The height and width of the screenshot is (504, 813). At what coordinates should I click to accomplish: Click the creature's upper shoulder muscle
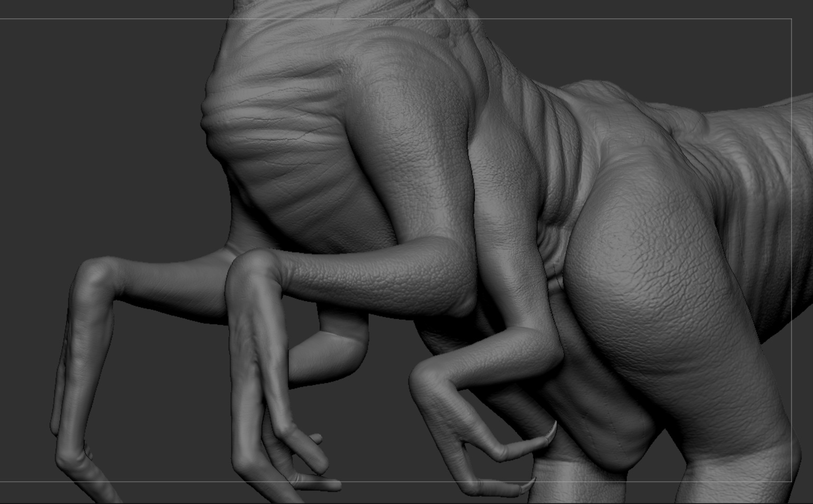pyautogui.click(x=407, y=106)
